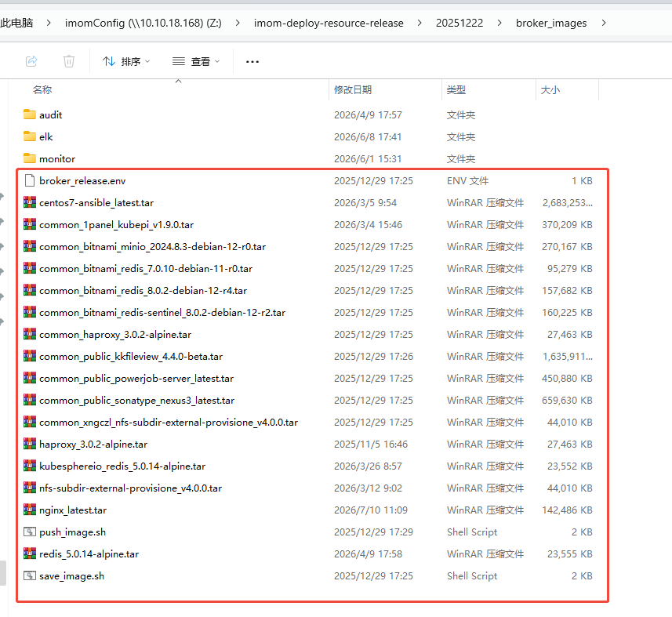Click the nginx_latest.tar archive icon
Screen dimensions: 672x617
30,510
